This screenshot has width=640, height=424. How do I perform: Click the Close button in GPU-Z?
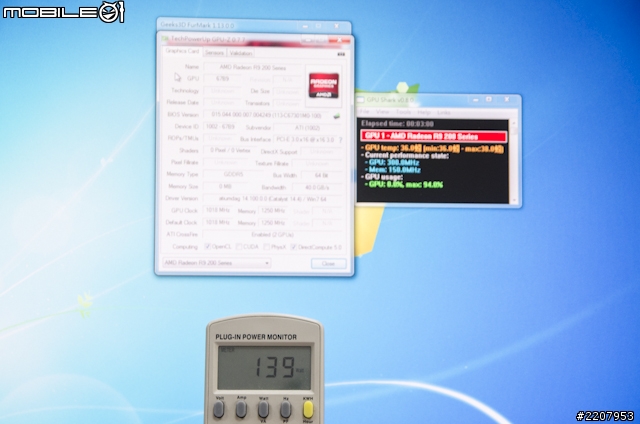coord(329,264)
